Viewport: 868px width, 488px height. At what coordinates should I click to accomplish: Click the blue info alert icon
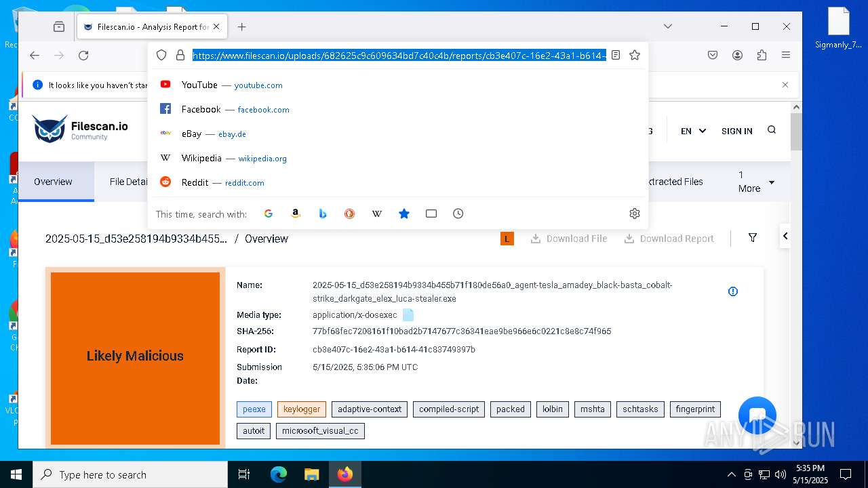click(x=733, y=291)
